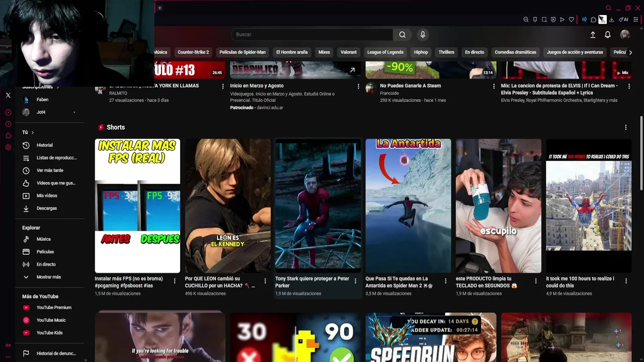Open En directo under Explorar
This screenshot has height=362, width=644.
50,264
